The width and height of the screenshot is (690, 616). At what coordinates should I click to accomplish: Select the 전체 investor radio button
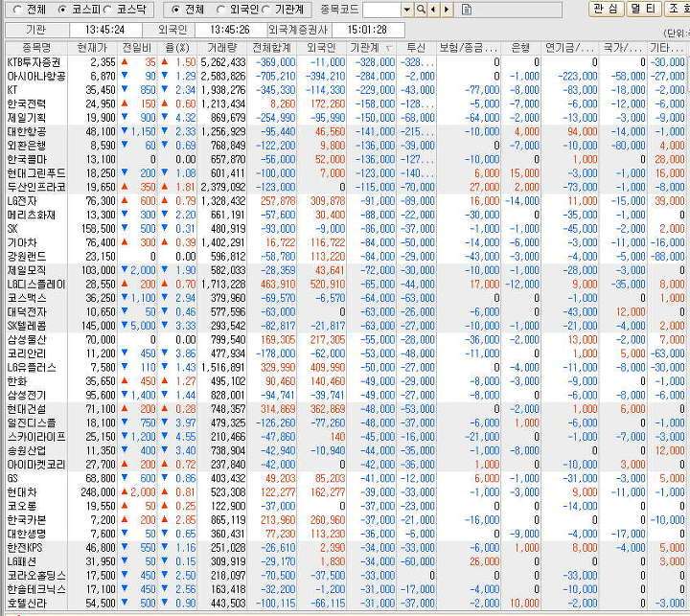point(175,10)
